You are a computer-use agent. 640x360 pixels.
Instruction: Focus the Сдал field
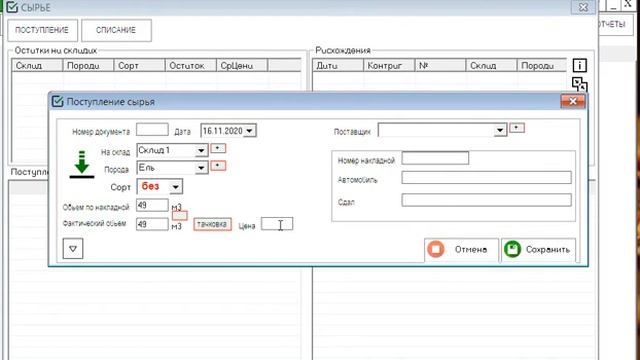coord(487,200)
